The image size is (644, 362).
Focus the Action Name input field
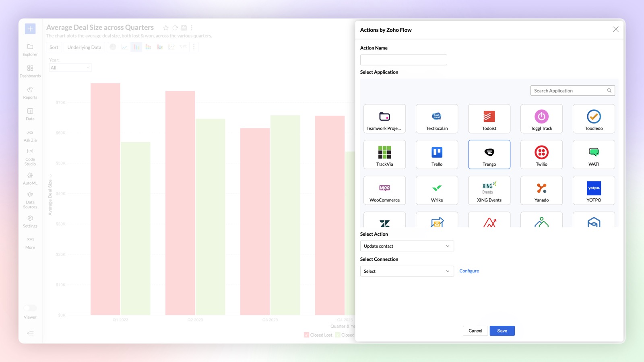(x=403, y=60)
